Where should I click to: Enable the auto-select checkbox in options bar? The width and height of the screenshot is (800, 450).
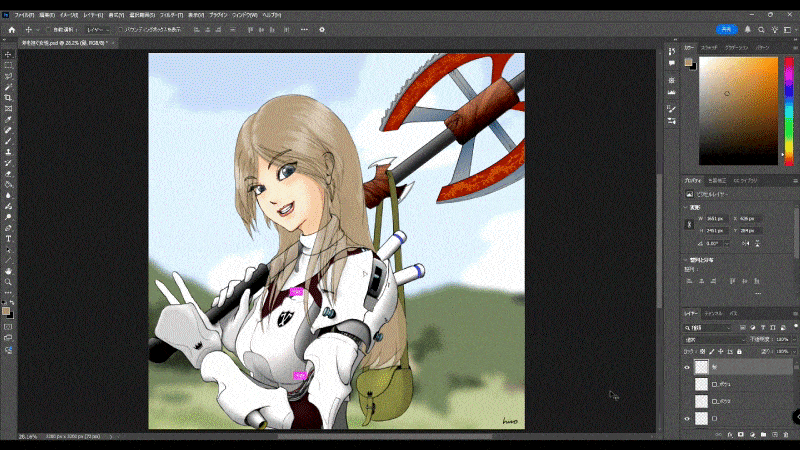[x=48, y=30]
